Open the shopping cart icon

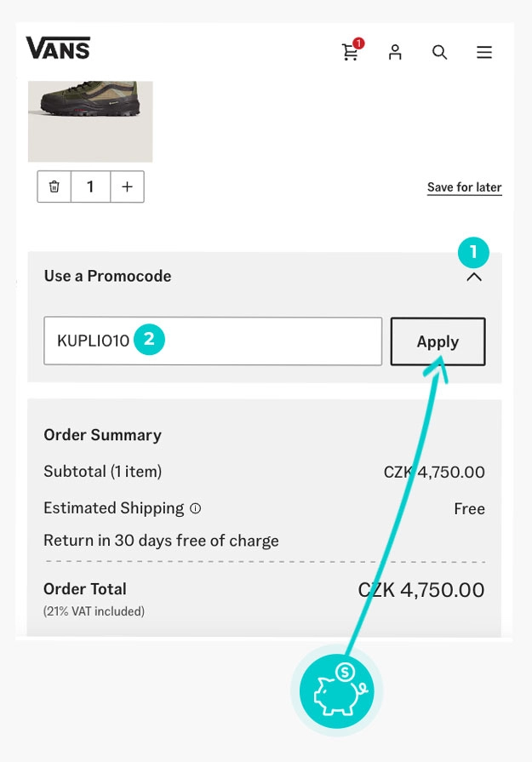(x=350, y=52)
